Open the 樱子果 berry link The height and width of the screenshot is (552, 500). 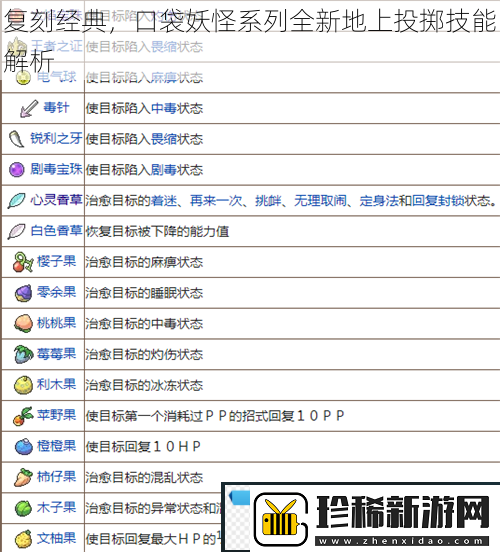(56, 261)
